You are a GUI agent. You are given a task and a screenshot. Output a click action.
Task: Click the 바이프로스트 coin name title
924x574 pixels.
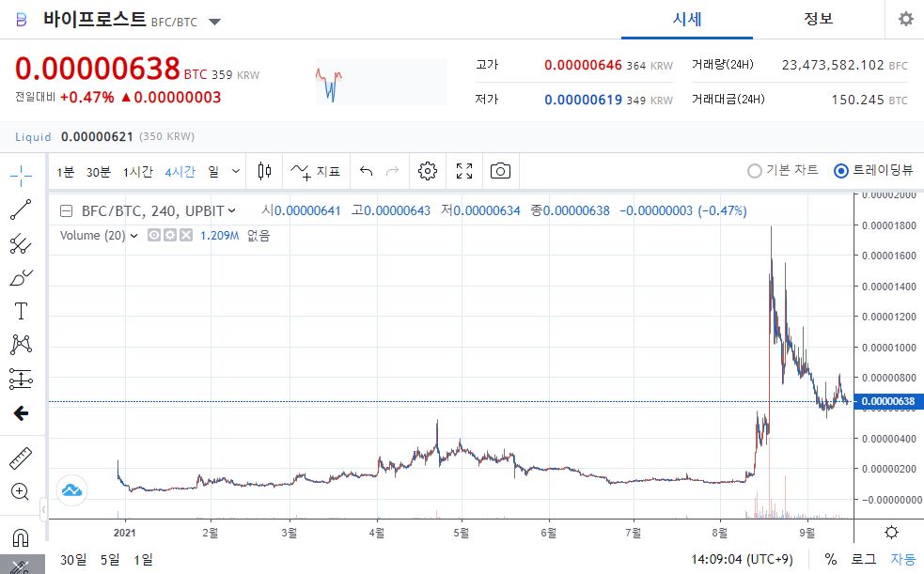95,20
